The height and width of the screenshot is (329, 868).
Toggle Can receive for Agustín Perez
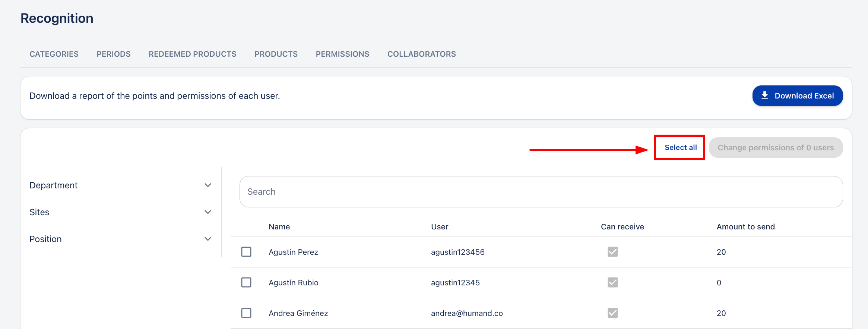pos(612,252)
